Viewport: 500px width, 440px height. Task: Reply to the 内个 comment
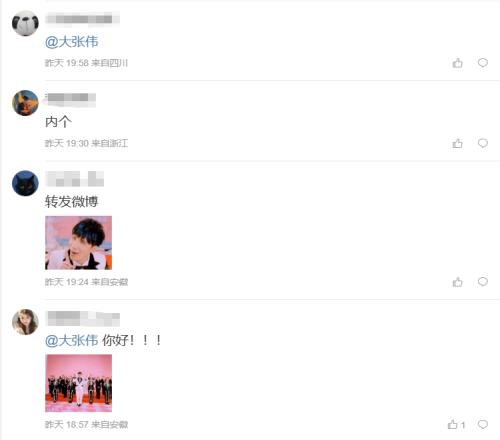483,143
